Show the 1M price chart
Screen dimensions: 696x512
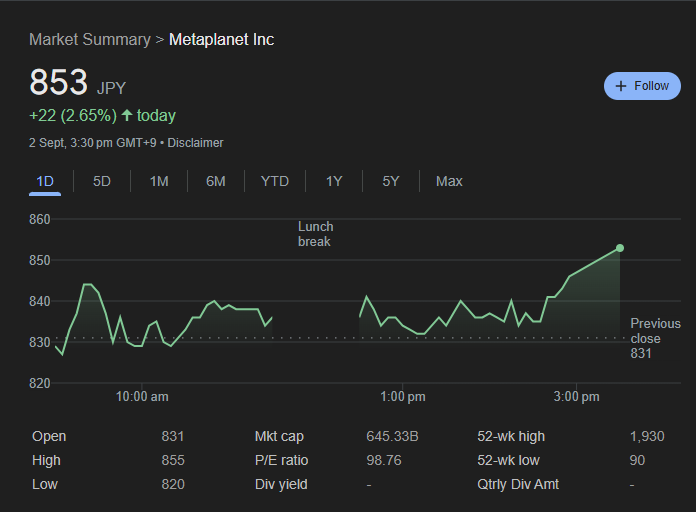(x=159, y=181)
